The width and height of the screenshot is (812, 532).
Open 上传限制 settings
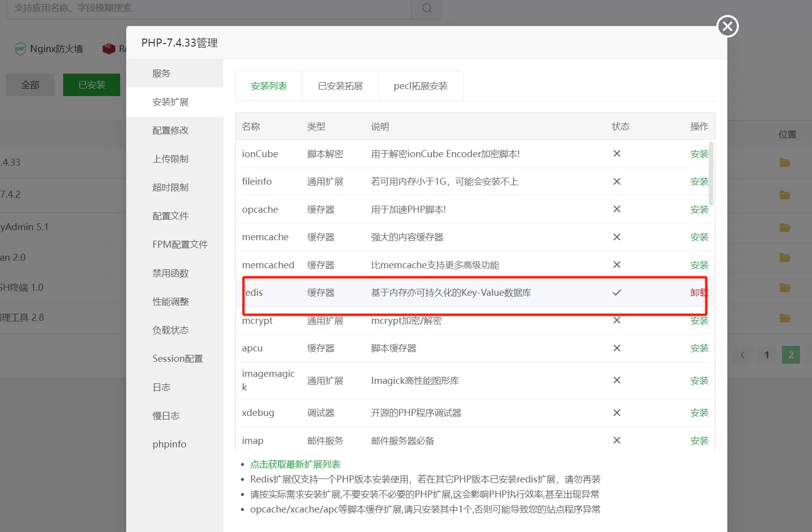point(175,159)
